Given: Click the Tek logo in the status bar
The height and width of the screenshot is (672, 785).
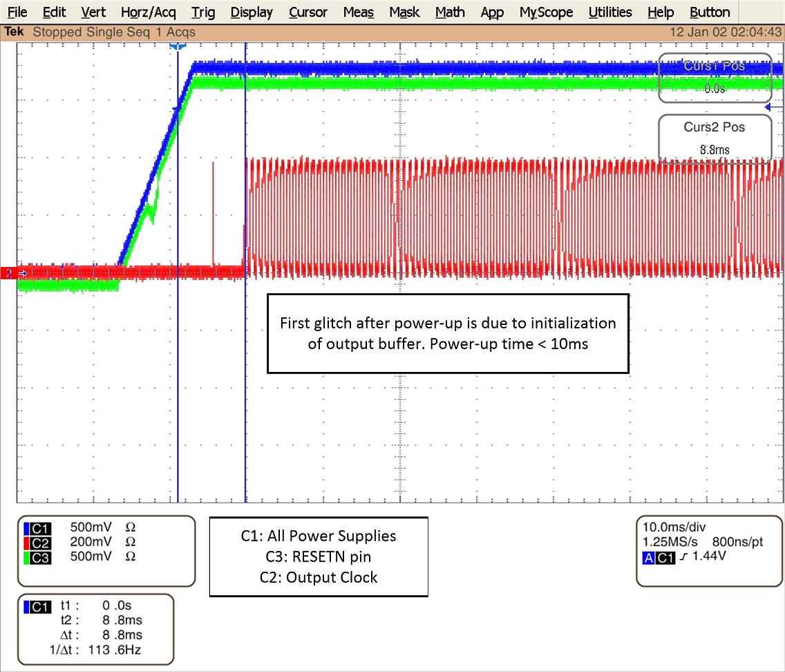Looking at the screenshot, I should [14, 32].
